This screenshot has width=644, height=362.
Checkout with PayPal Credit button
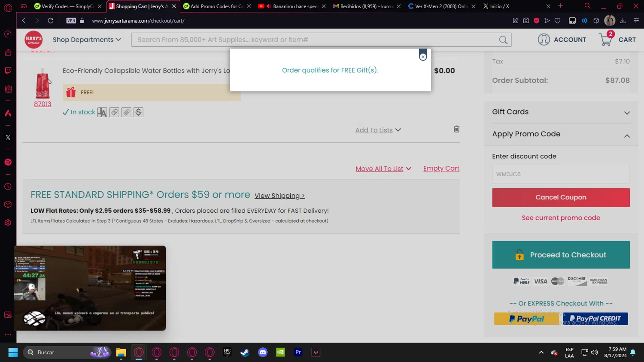click(595, 319)
